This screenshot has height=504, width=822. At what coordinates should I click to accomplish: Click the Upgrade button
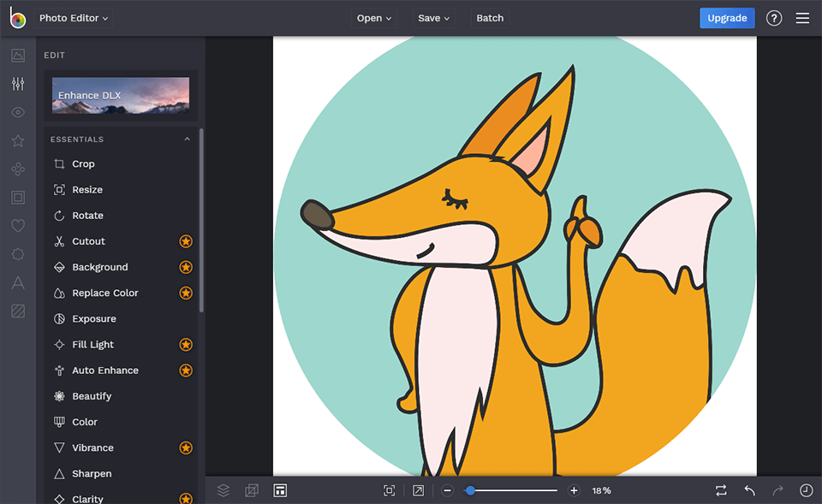coord(727,17)
